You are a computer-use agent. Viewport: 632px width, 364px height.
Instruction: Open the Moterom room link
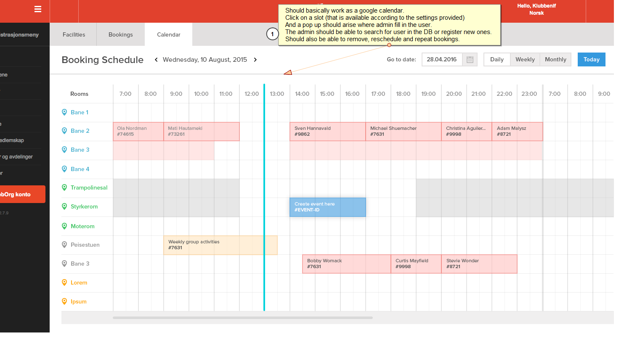pos(82,226)
